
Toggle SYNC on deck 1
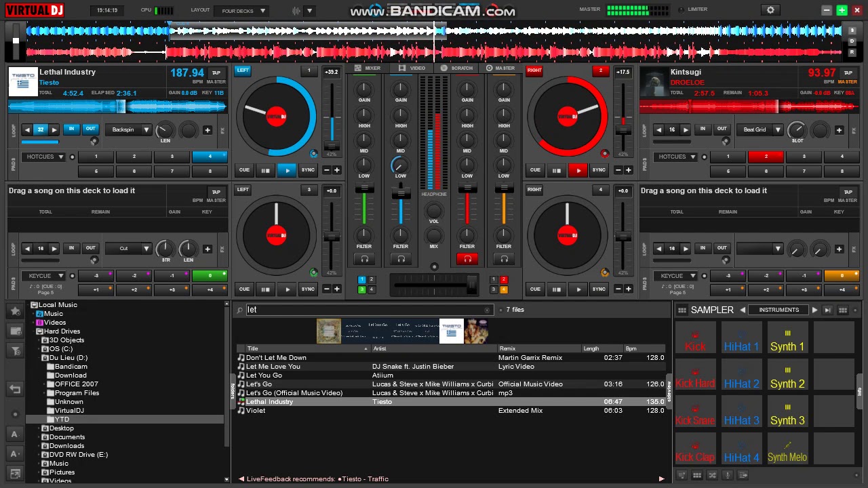click(308, 170)
